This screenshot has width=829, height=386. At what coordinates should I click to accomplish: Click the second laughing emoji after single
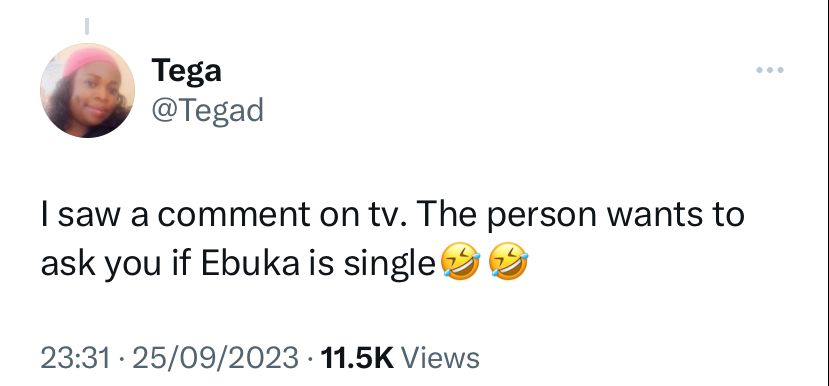pos(509,264)
